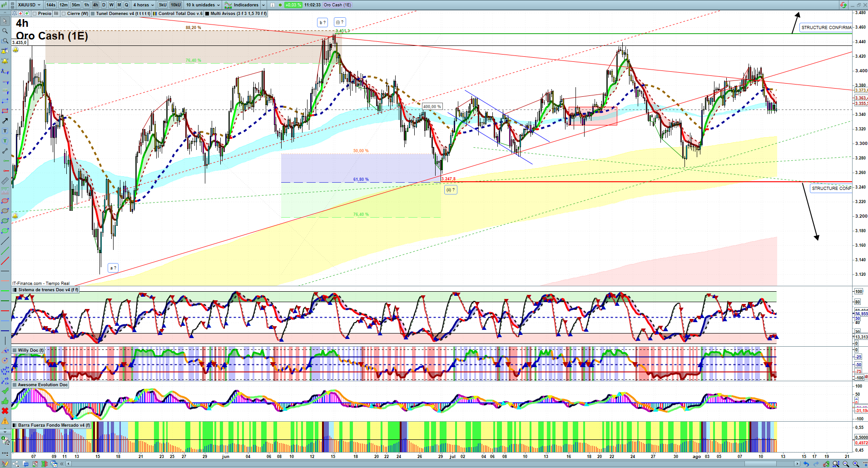Select the magnifier zoom tool
Screen dimensions: 868x468
click(5, 31)
